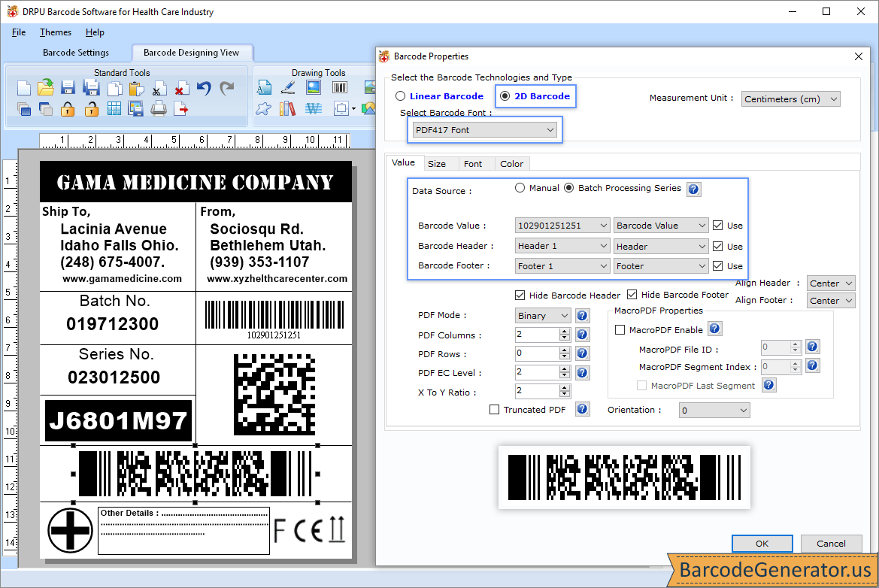Insert a picture using the Image tool
Image resolution: width=879 pixels, height=588 pixels.
pos(313,86)
